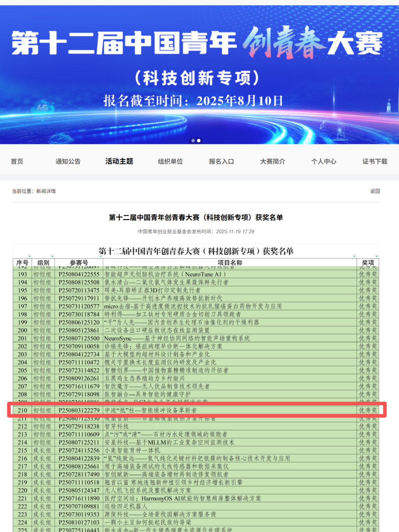Expand the 序号 column filter arrow
Viewport: 399px width, 532px height.
click(x=29, y=256)
